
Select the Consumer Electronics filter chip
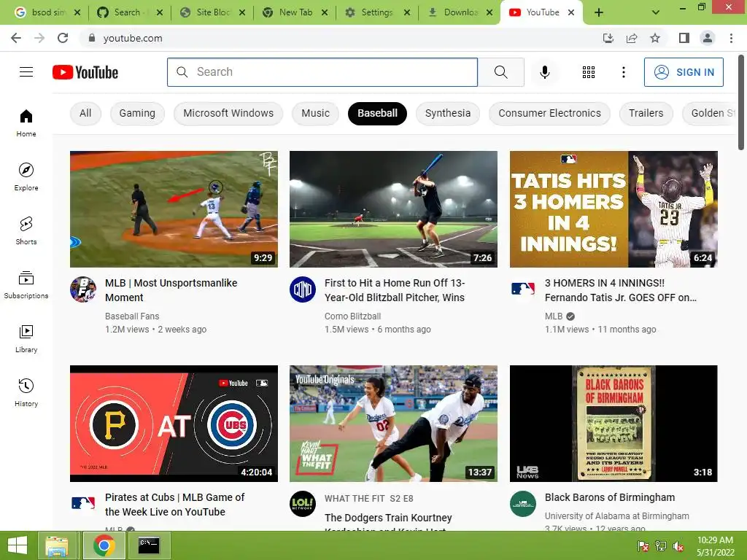click(x=550, y=113)
